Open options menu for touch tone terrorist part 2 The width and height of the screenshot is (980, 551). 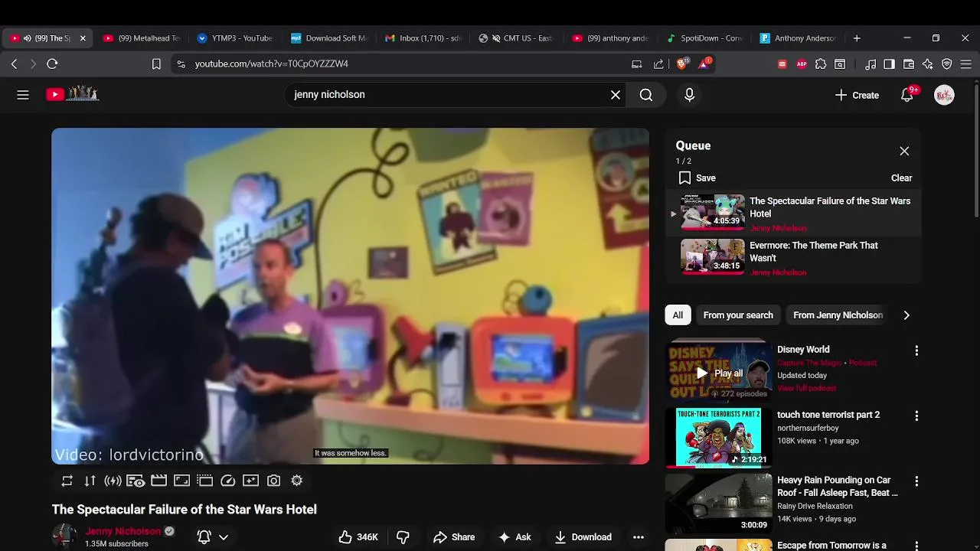pyautogui.click(x=916, y=416)
